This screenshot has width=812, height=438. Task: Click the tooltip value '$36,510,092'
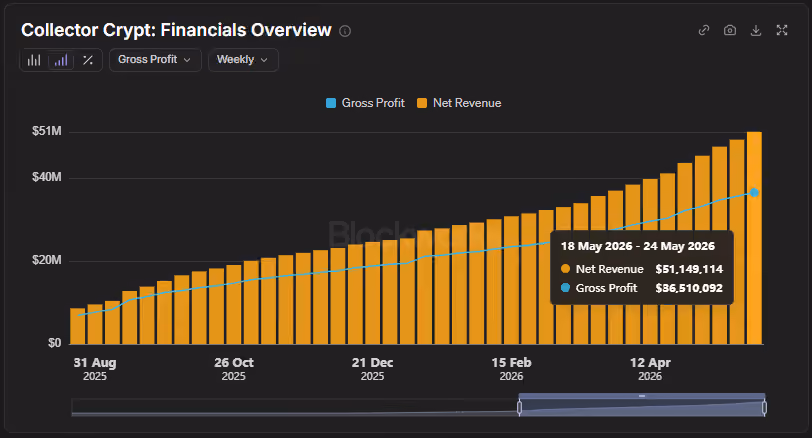pos(689,288)
